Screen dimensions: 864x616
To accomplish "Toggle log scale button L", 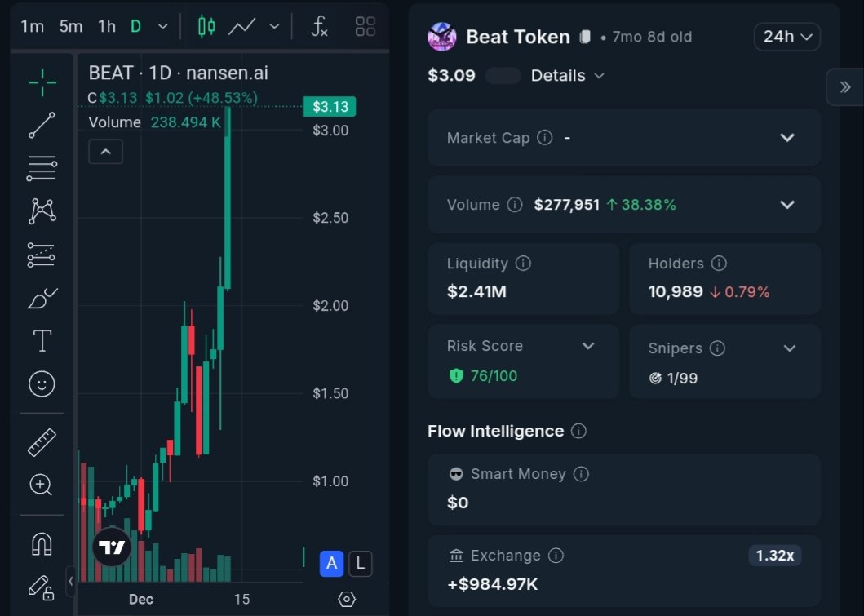I will tap(360, 563).
